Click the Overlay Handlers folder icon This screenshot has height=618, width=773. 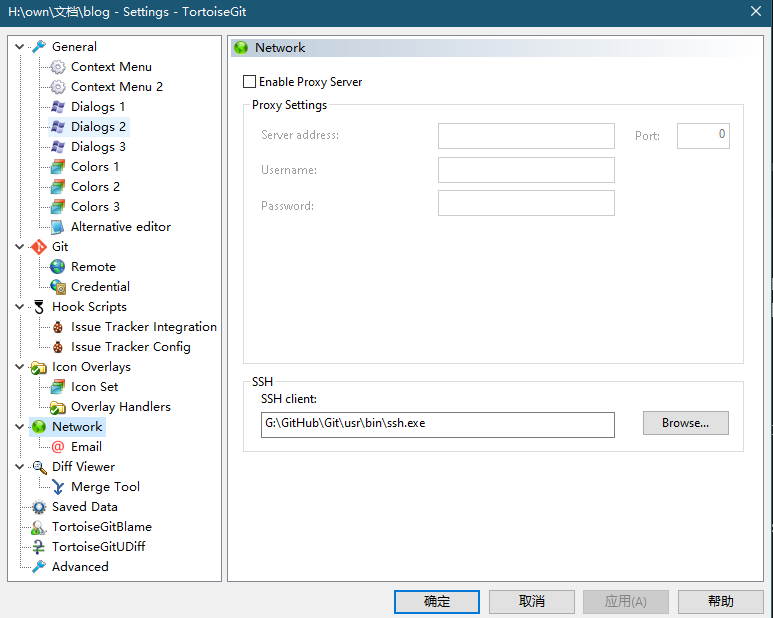coord(58,407)
